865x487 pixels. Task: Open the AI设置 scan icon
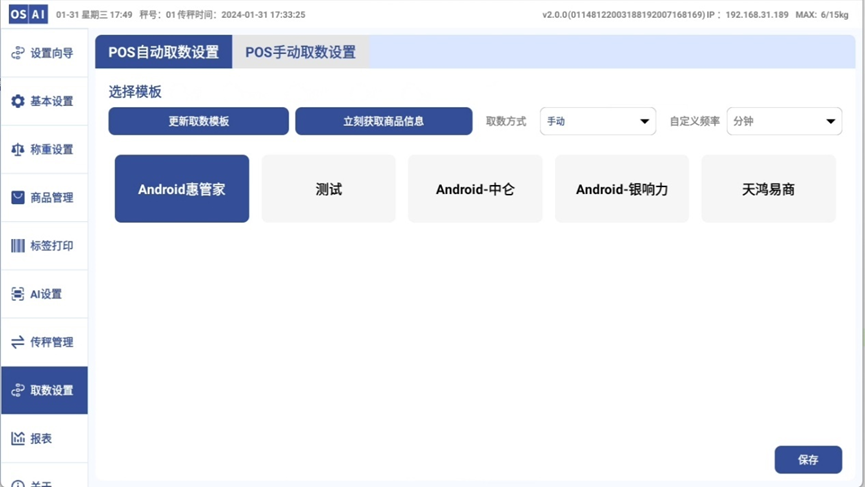18,294
